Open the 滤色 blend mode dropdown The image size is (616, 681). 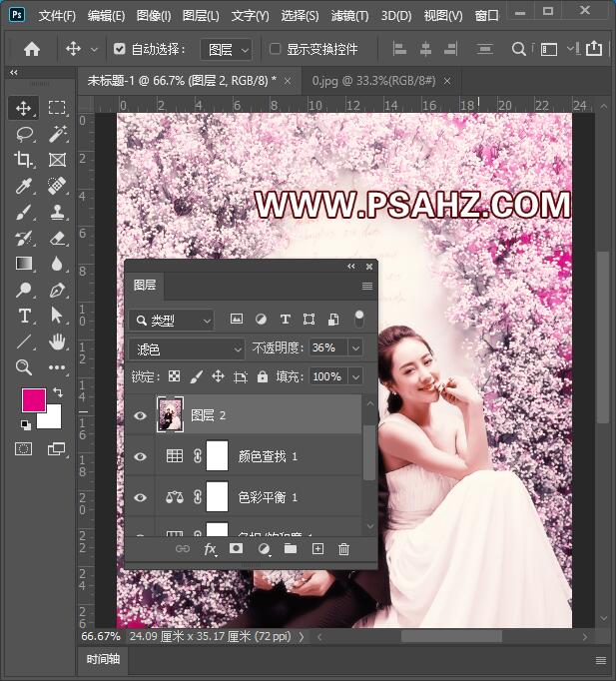pos(187,349)
